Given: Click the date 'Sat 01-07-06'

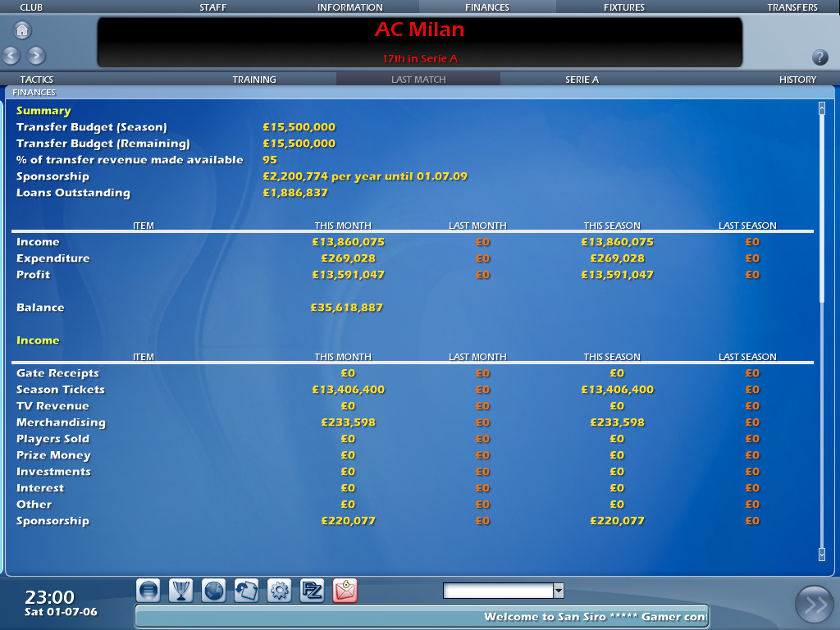Looking at the screenshot, I should [61, 611].
